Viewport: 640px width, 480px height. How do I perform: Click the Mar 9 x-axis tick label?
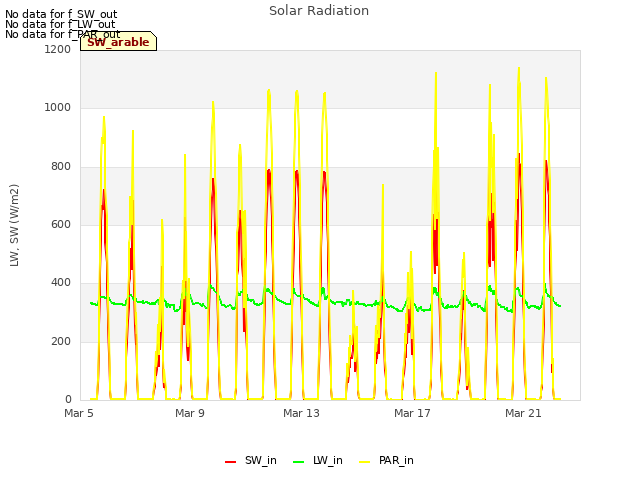[x=190, y=413]
